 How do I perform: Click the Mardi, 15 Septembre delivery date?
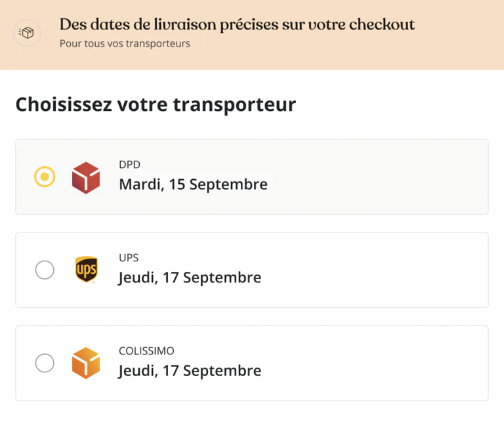pyautogui.click(x=193, y=184)
